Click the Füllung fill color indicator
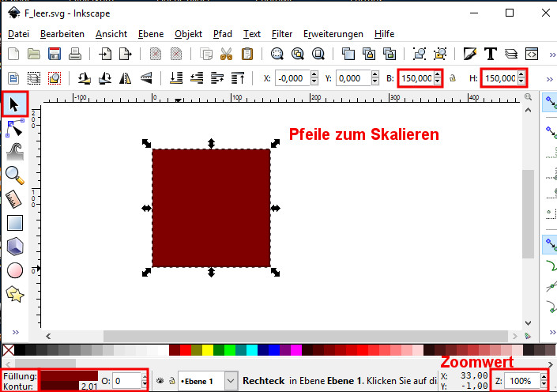Screen dimensions: 557x392 [x=70, y=375]
